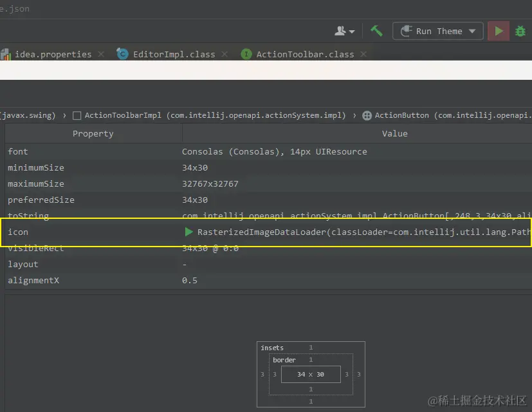Close the idea.properties tab
This screenshot has height=412, width=532.
(101, 54)
